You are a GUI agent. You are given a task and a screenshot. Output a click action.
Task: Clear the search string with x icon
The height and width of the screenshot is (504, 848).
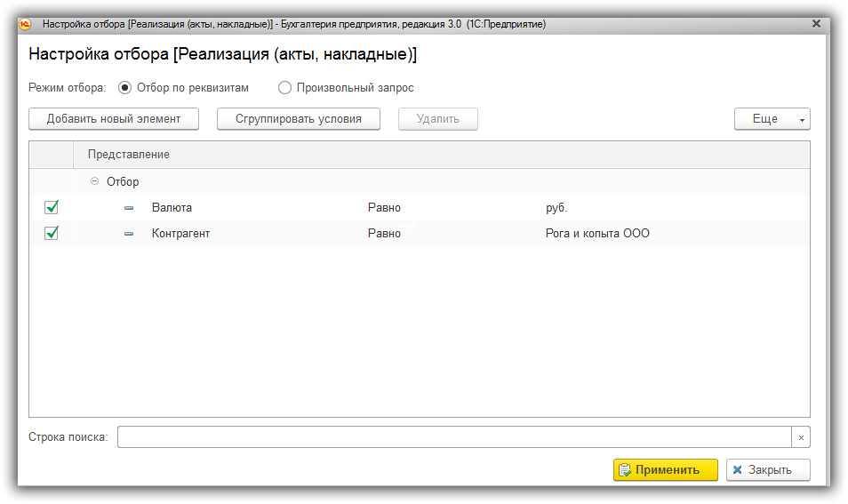[x=801, y=437]
